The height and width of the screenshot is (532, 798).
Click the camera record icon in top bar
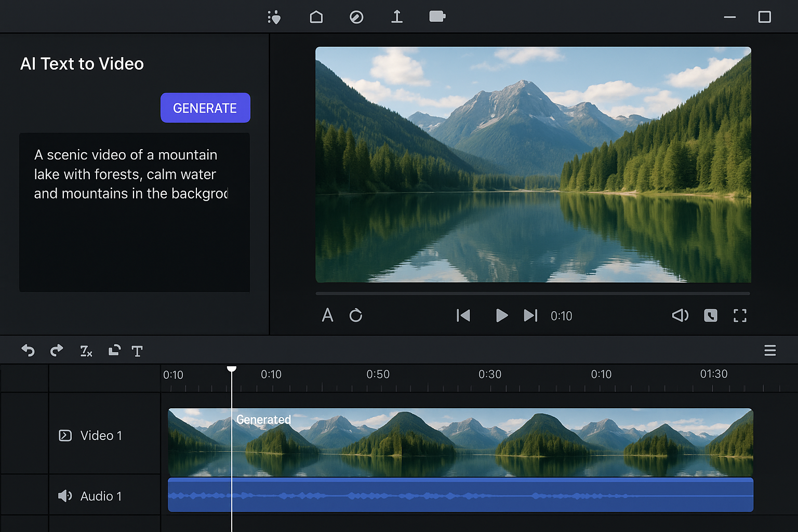click(437, 17)
